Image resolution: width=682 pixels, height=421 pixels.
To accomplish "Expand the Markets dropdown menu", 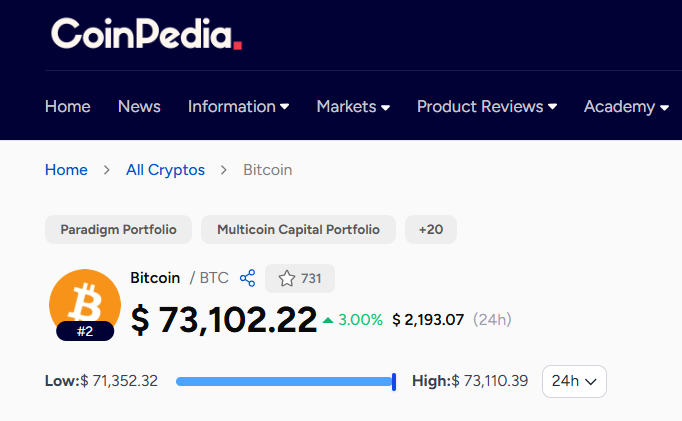I will point(353,106).
